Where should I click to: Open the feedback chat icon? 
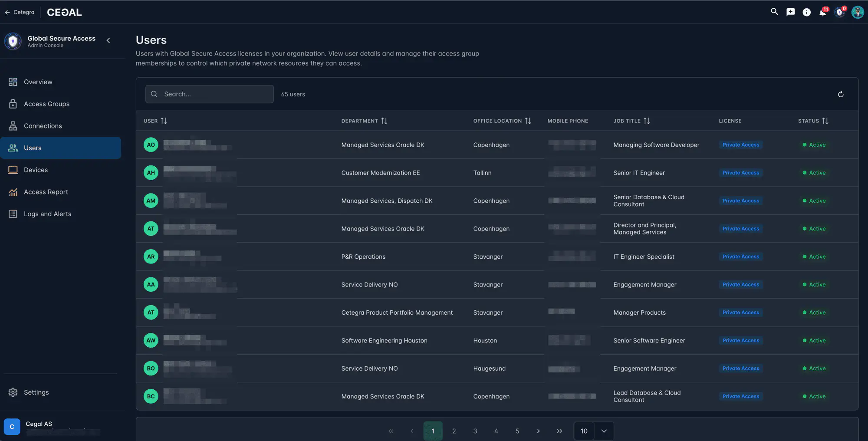[x=790, y=12]
